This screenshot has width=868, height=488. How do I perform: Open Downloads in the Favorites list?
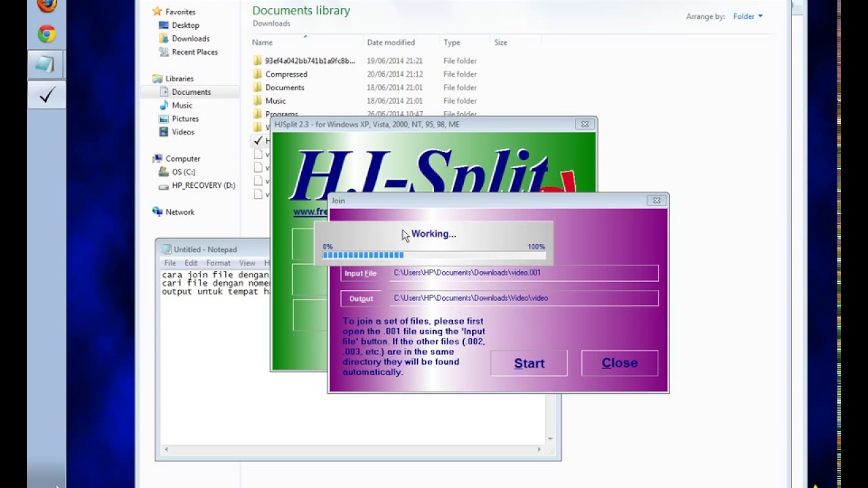point(191,39)
